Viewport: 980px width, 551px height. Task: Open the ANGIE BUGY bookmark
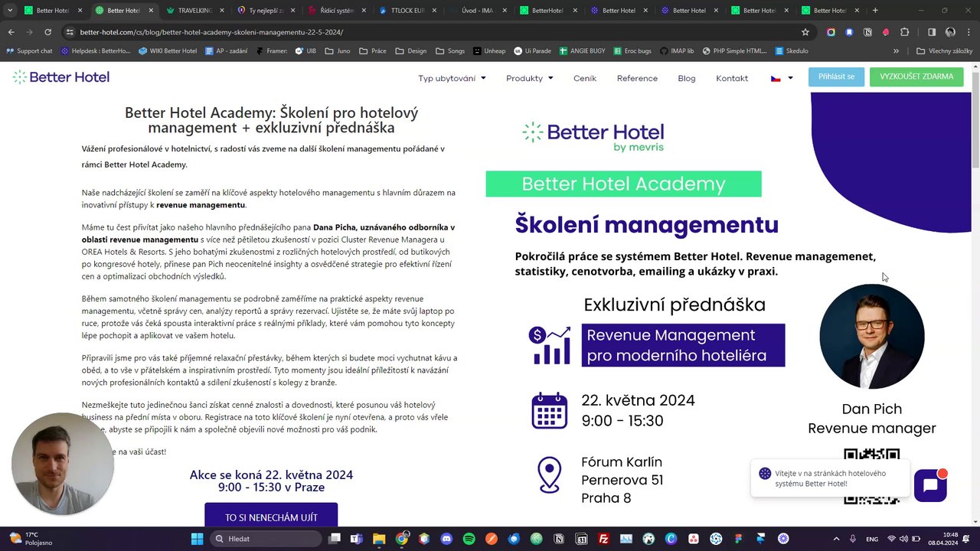click(x=582, y=51)
